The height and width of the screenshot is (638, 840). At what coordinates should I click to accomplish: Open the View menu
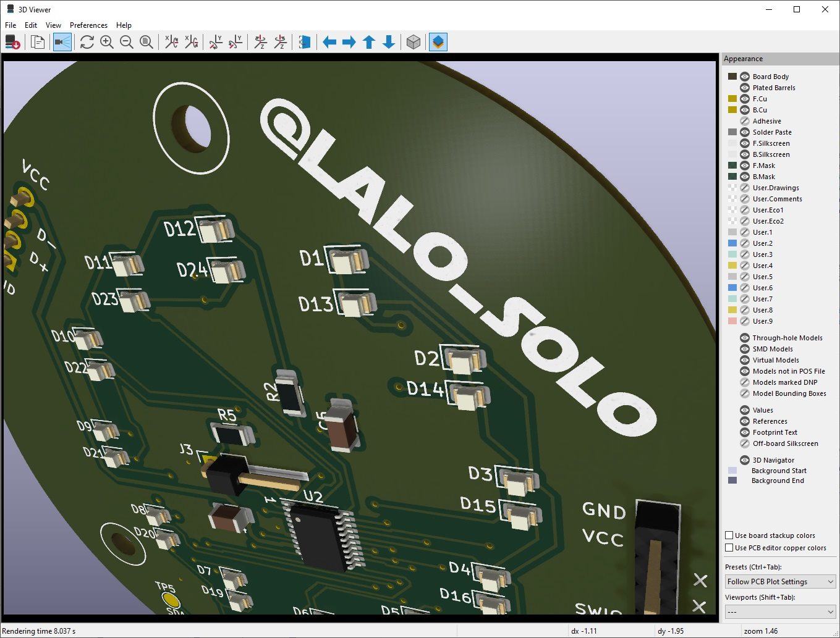53,25
